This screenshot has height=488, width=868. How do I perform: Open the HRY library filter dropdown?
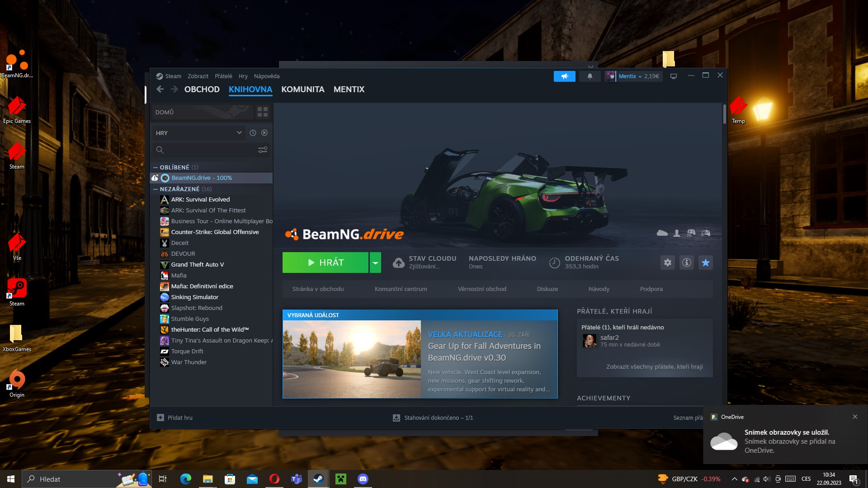click(x=199, y=133)
